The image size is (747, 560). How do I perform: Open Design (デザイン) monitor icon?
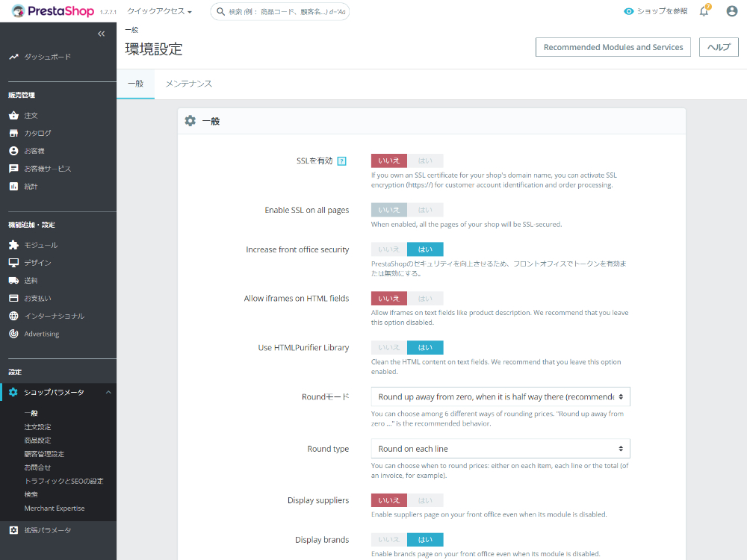(13, 263)
